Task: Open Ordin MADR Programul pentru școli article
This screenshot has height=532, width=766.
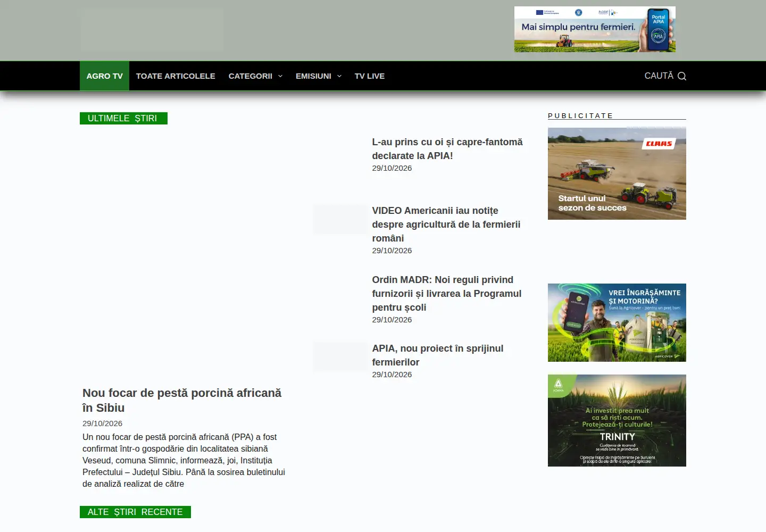Action: (x=447, y=294)
